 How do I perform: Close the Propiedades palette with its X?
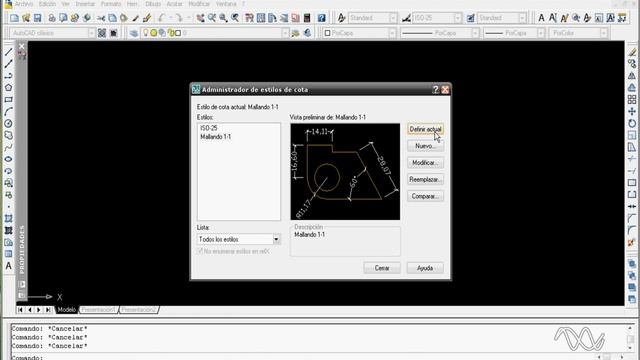(x=22, y=47)
